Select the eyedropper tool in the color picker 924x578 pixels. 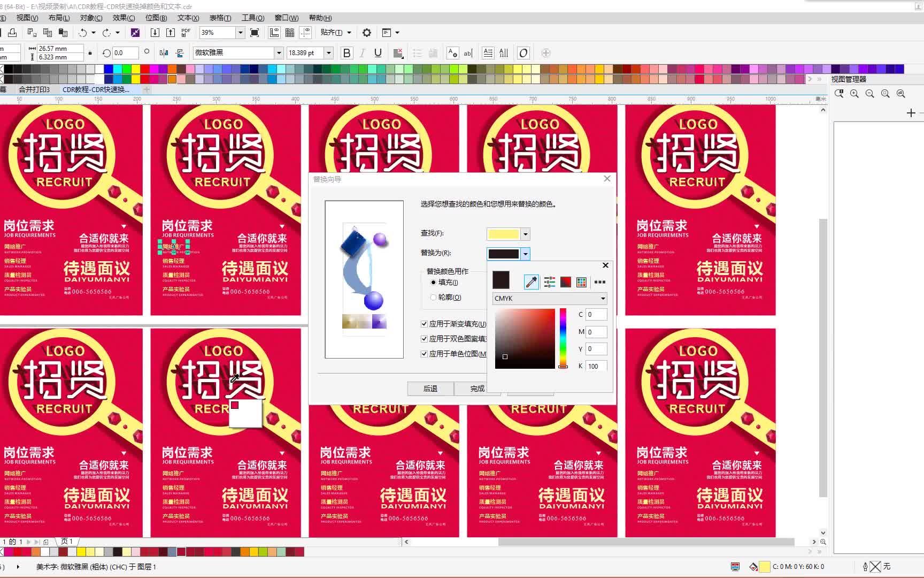pyautogui.click(x=530, y=282)
